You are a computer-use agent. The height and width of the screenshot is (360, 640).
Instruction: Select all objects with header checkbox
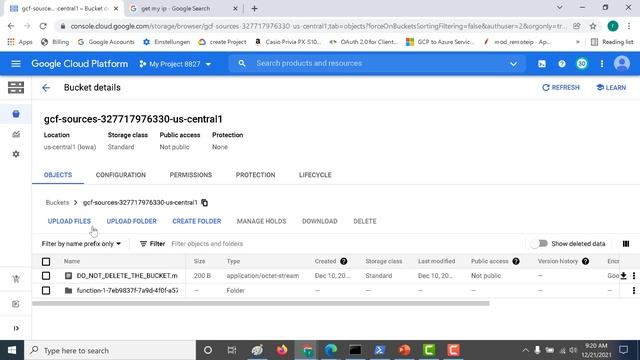click(46, 261)
